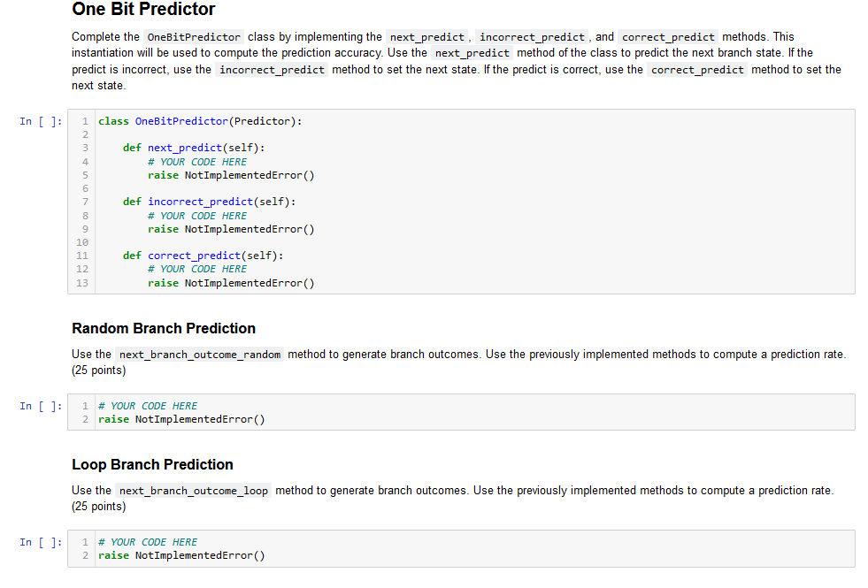Click the YOUR CODE HERE comment in the Loop cell
Image resolution: width=868 pixels, height=588 pixels.
click(146, 541)
